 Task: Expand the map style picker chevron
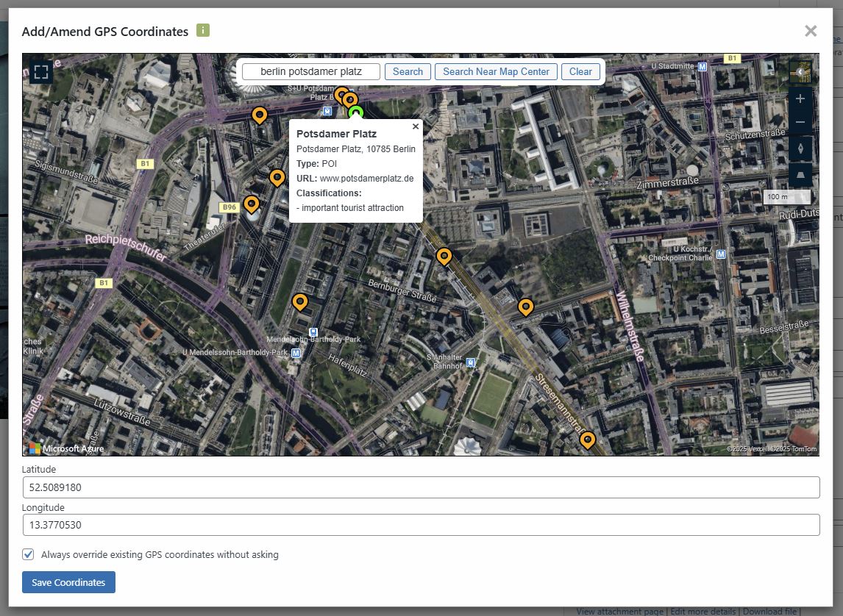(801, 71)
